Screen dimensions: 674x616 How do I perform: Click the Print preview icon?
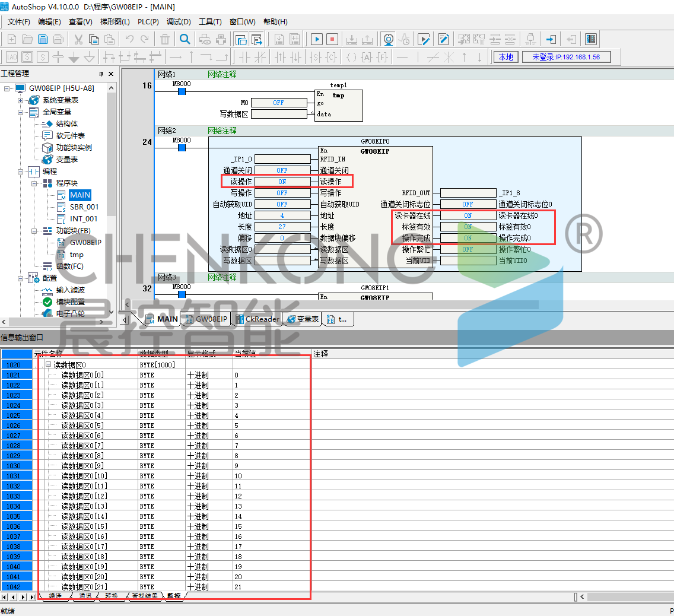click(205, 40)
